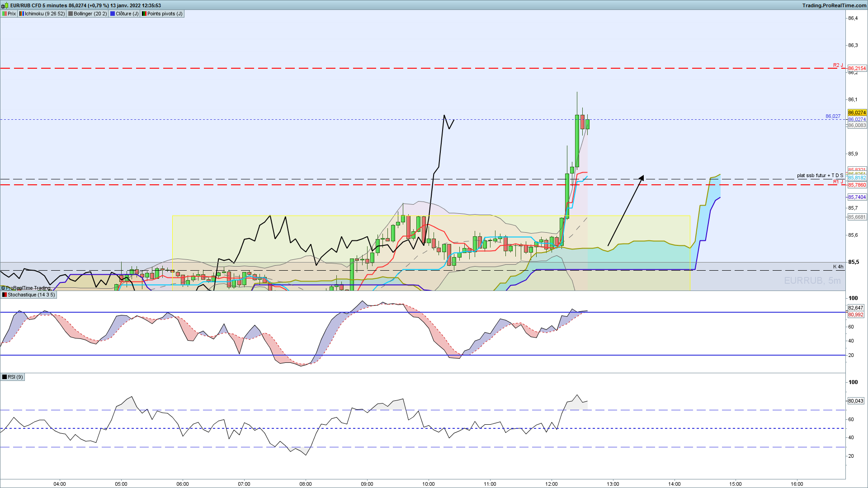Click the red 85,7860 price tag
868x488 pixels.
tap(857, 185)
